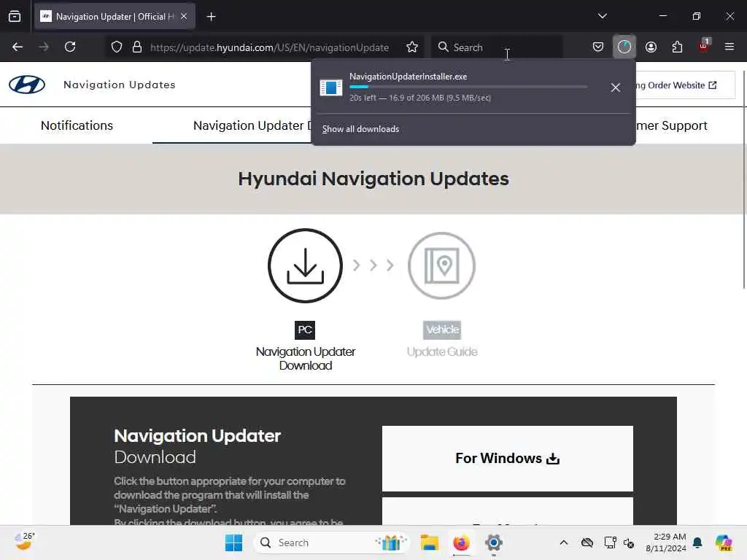Screen dimensions: 747x560
Task: Select the Vehicle label badge
Action: click(442, 330)
